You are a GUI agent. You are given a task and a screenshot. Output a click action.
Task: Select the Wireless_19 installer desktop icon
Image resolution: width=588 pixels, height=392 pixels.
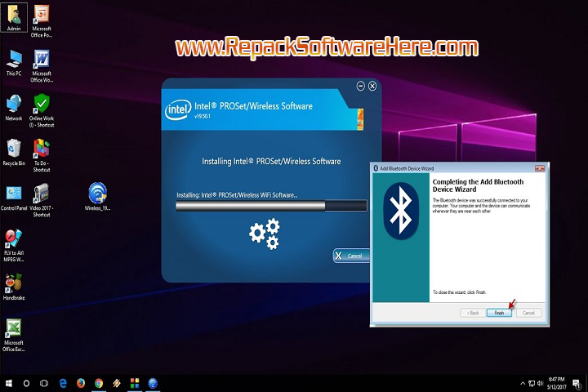pyautogui.click(x=97, y=197)
